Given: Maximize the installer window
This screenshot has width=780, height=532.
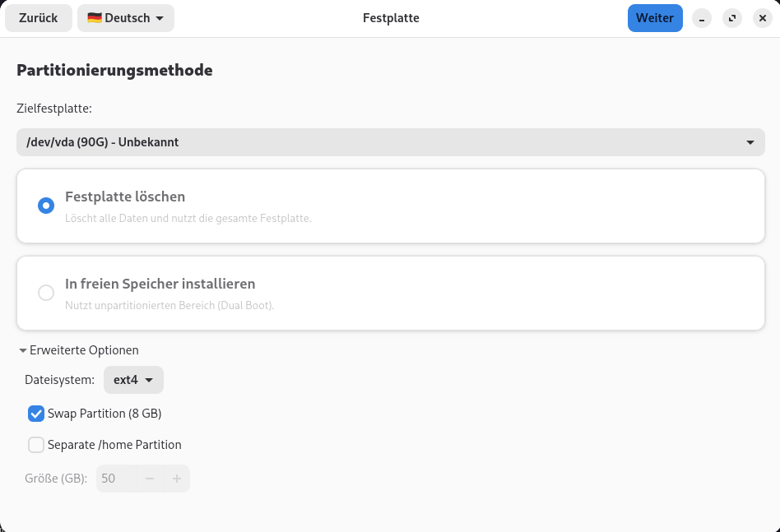Looking at the screenshot, I should coord(731,18).
